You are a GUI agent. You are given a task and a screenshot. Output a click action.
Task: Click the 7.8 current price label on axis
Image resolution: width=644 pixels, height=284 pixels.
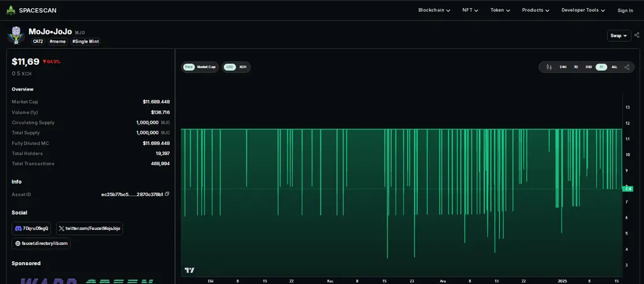pos(628,188)
